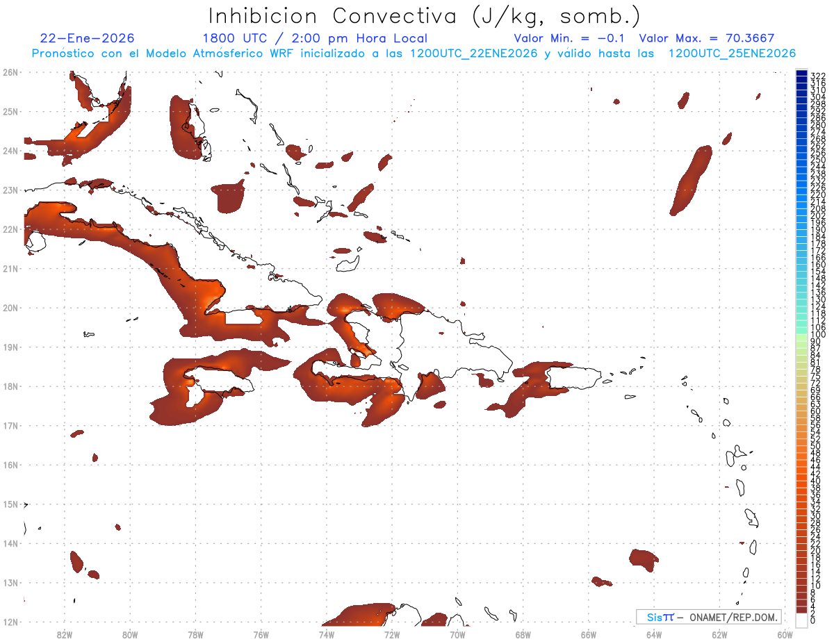Click the '60W' longitude label
Image resolution: width=834 pixels, height=644 pixels.
point(785,634)
